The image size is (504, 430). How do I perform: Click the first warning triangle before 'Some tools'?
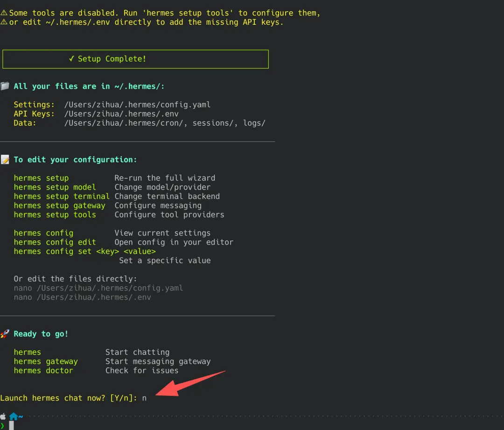(x=4, y=13)
